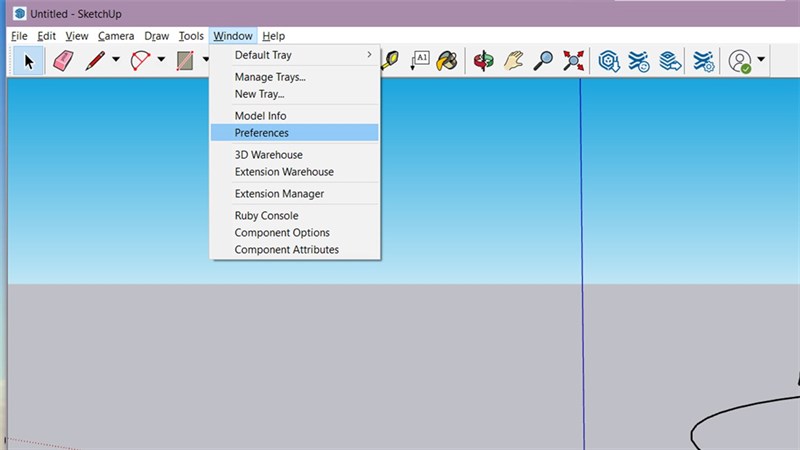The image size is (800, 450).
Task: Choose Default Tray from Window menu
Action: [295, 55]
